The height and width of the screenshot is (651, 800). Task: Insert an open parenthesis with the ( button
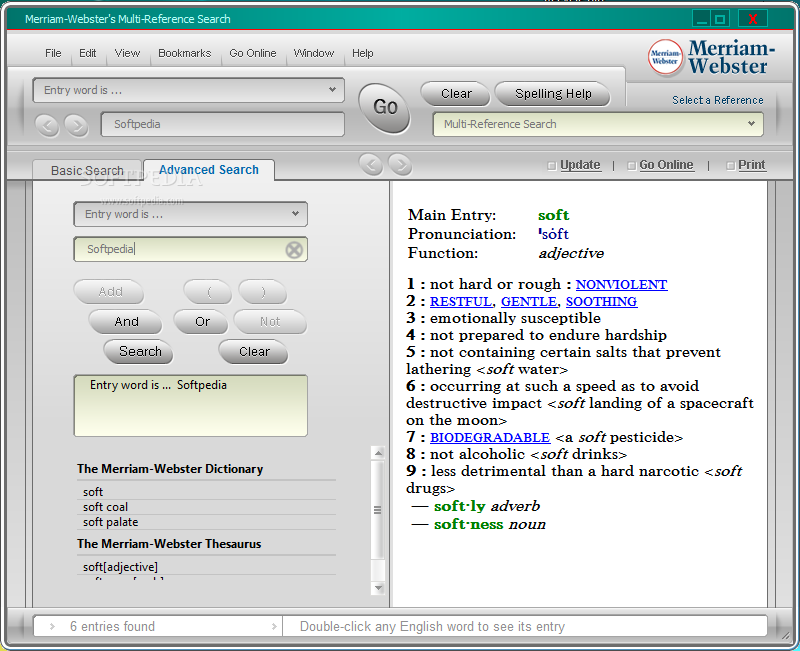point(208,292)
